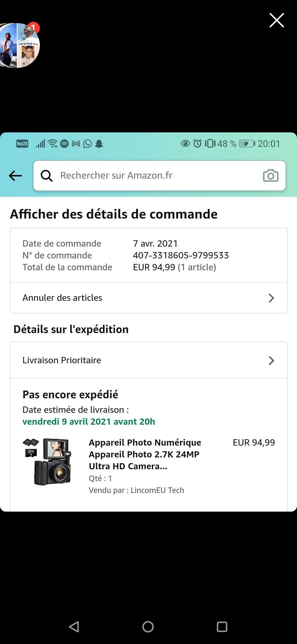Tap the Vendu par LincomEU Tech seller
The width and height of the screenshot is (297, 644).
[x=136, y=490]
